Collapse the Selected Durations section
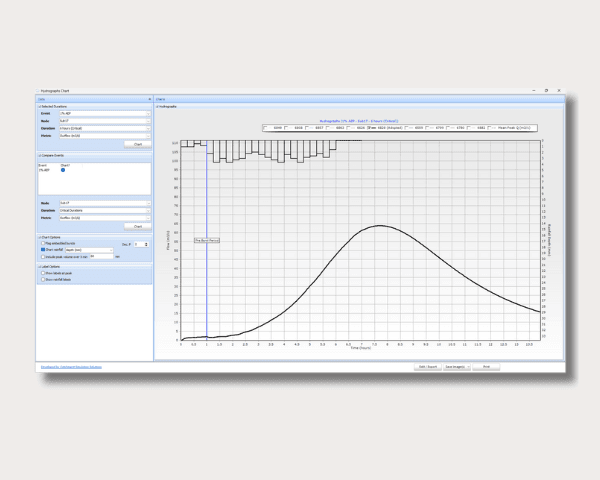This screenshot has height=480, width=600. pyautogui.click(x=40, y=106)
